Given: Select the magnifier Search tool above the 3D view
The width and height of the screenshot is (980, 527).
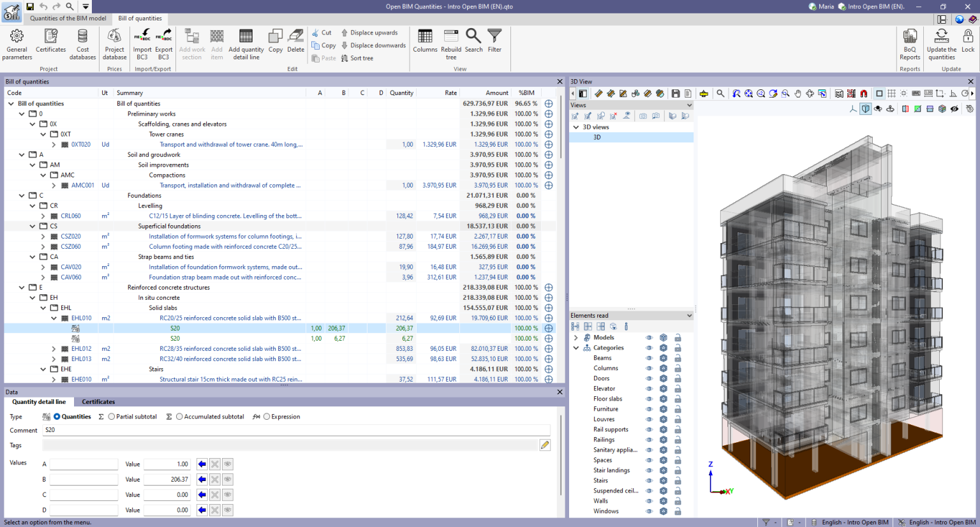Looking at the screenshot, I should pyautogui.click(x=720, y=93).
